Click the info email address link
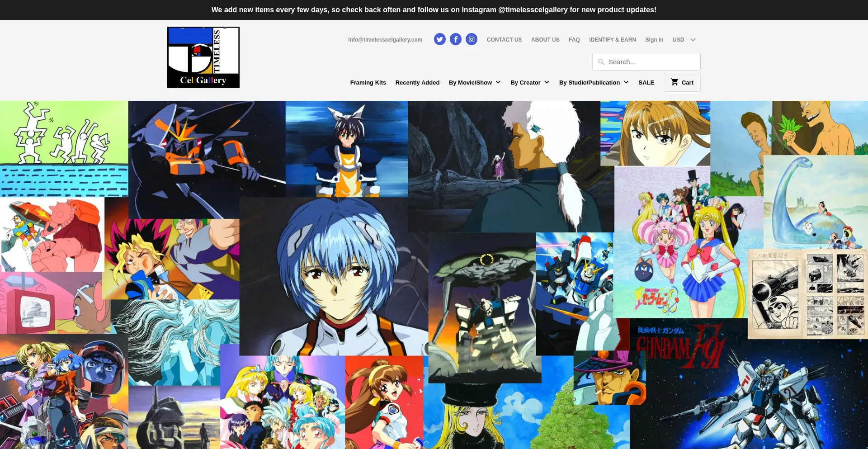 coord(385,40)
